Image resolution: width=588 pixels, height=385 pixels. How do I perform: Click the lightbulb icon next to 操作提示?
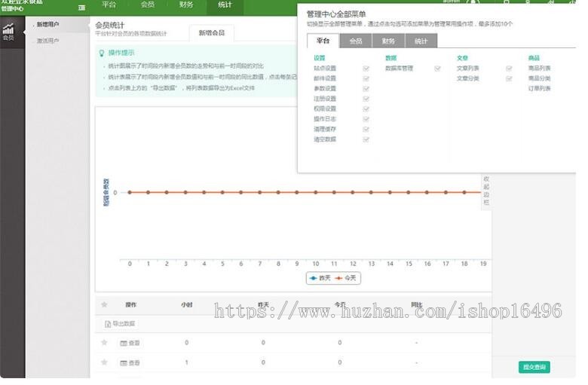pos(101,53)
